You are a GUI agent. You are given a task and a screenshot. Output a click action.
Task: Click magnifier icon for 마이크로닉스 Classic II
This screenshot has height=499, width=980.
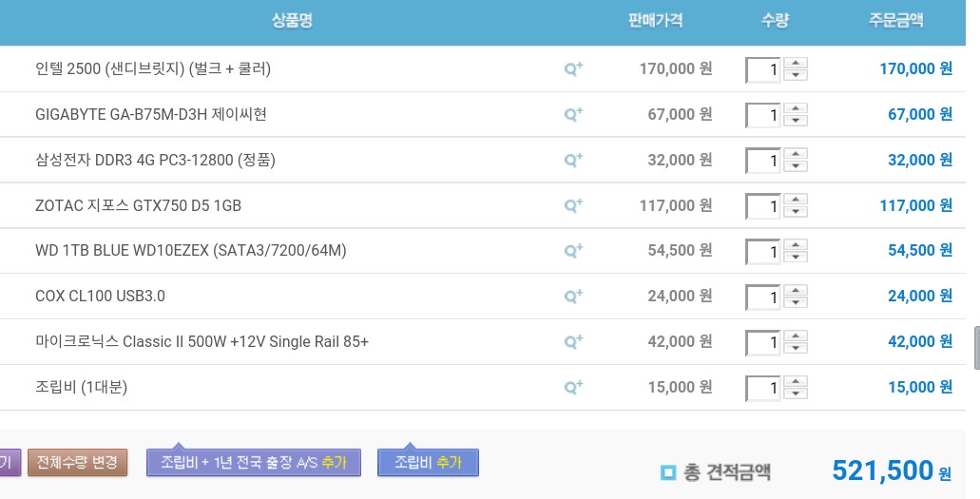(x=573, y=341)
